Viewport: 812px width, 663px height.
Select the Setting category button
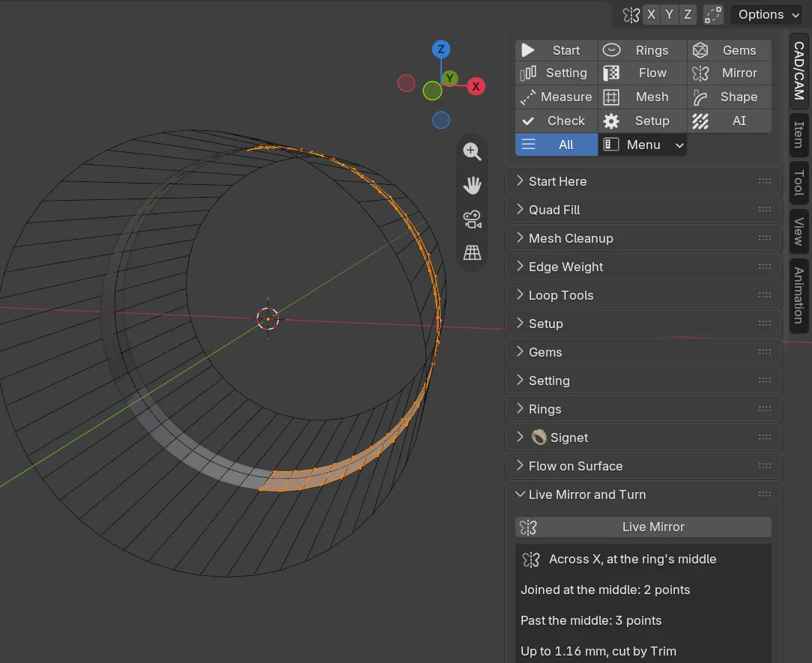coord(557,73)
